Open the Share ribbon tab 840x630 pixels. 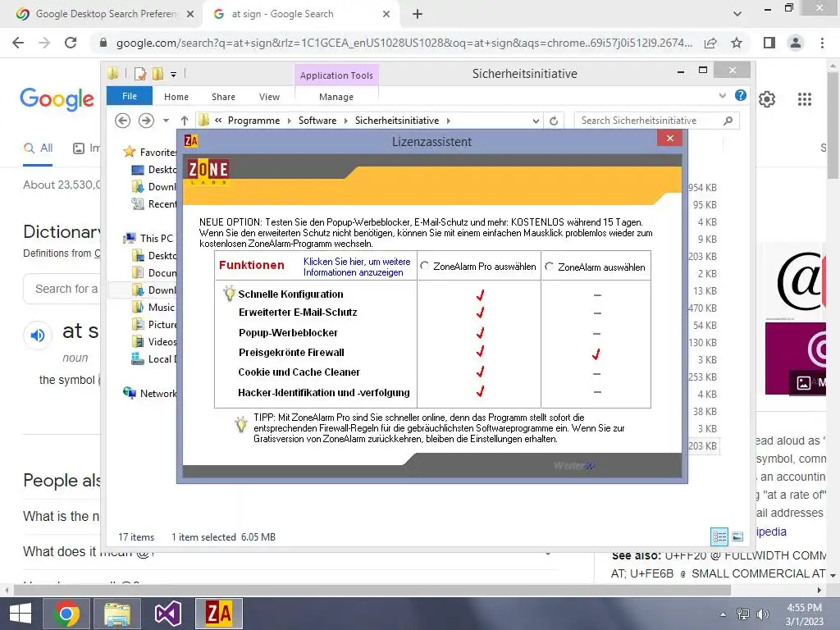click(x=223, y=97)
